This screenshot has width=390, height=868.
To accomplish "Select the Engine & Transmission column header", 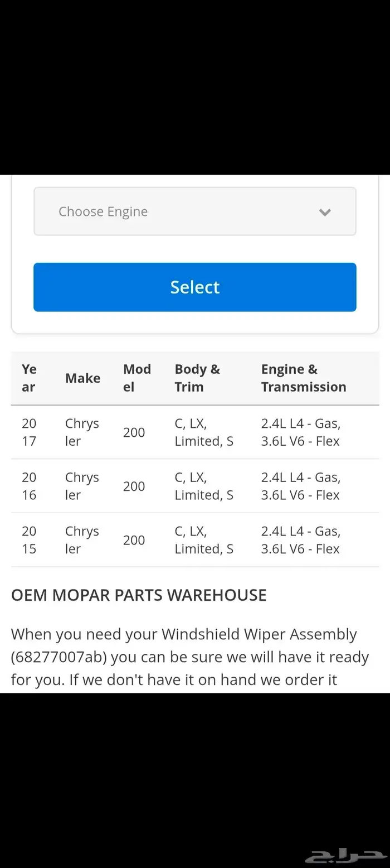I will pyautogui.click(x=304, y=378).
